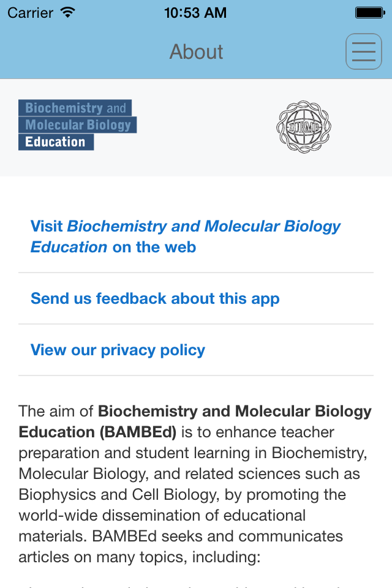Tap the Carrier label in the status bar
This screenshot has height=588, width=392.
tap(31, 13)
